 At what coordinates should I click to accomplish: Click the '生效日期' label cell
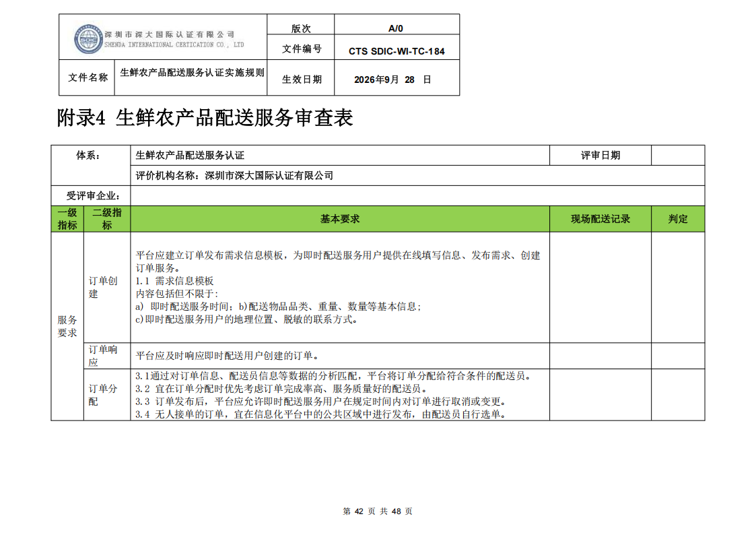(300, 77)
